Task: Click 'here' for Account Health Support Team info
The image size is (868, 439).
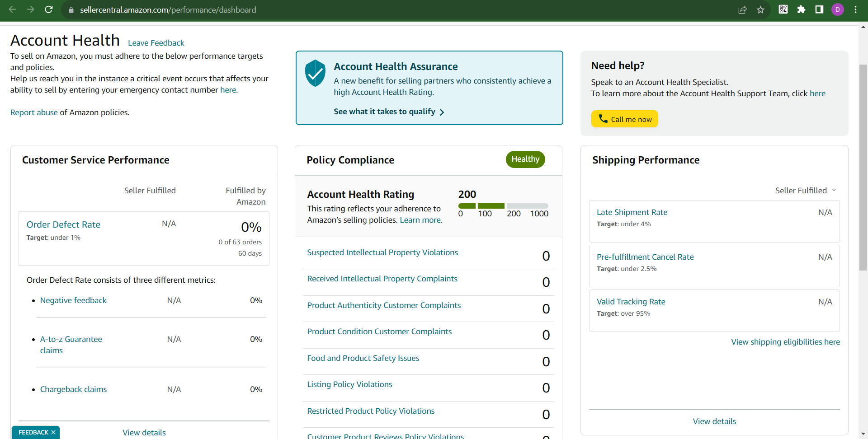Action: pos(817,93)
